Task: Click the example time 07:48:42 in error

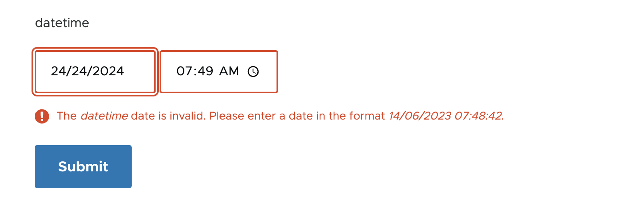Action: click(478, 116)
